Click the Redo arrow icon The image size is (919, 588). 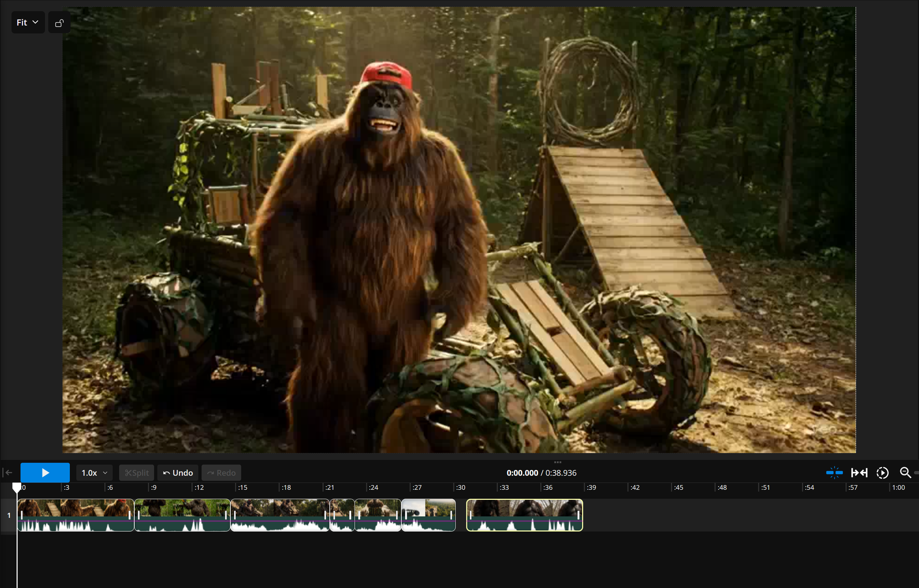(x=211, y=472)
